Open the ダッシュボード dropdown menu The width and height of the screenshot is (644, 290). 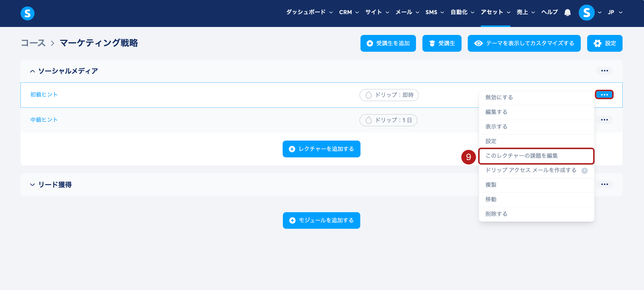point(309,12)
